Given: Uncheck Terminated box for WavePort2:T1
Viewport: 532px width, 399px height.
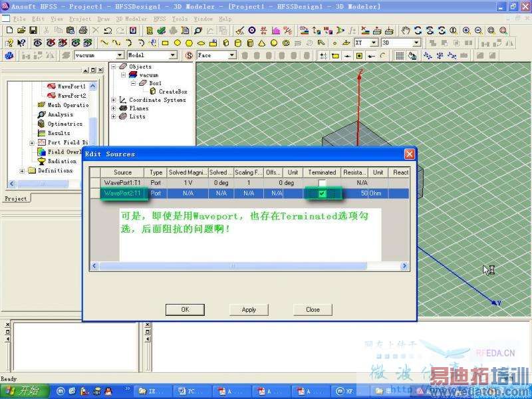Looking at the screenshot, I should pos(323,194).
